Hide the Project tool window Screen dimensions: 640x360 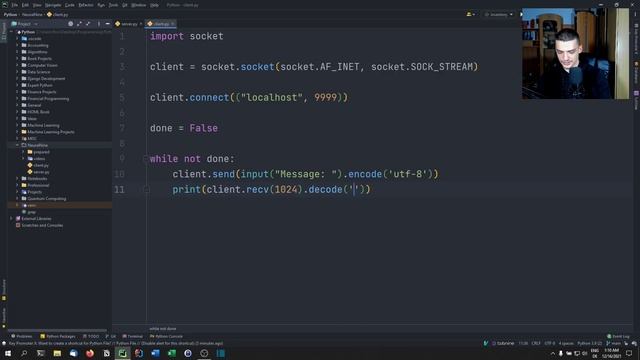107,24
